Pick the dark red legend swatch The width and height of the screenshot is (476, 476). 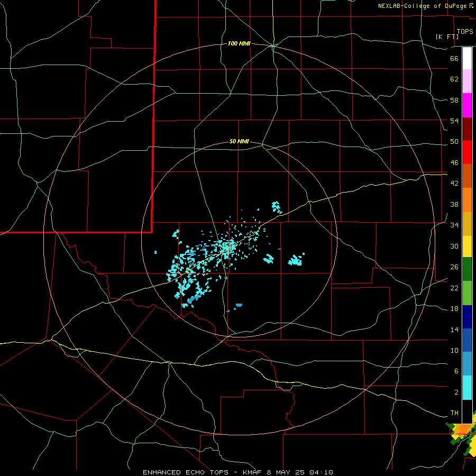click(x=467, y=129)
